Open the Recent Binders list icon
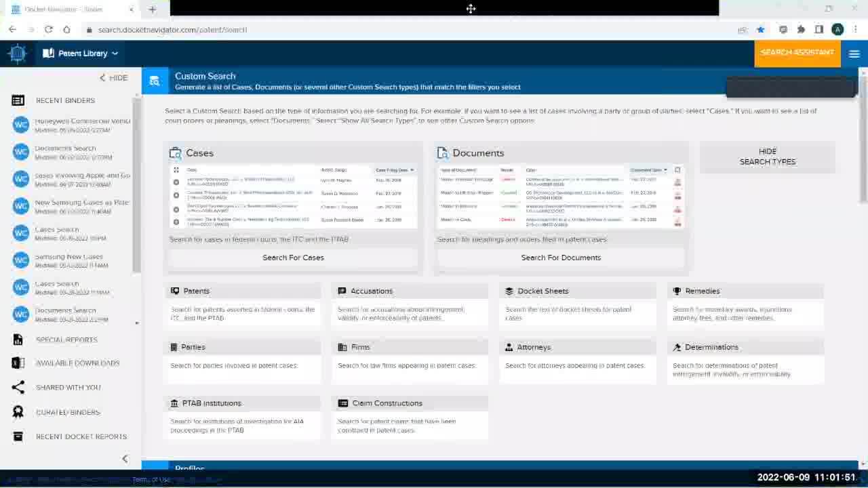 [18, 100]
